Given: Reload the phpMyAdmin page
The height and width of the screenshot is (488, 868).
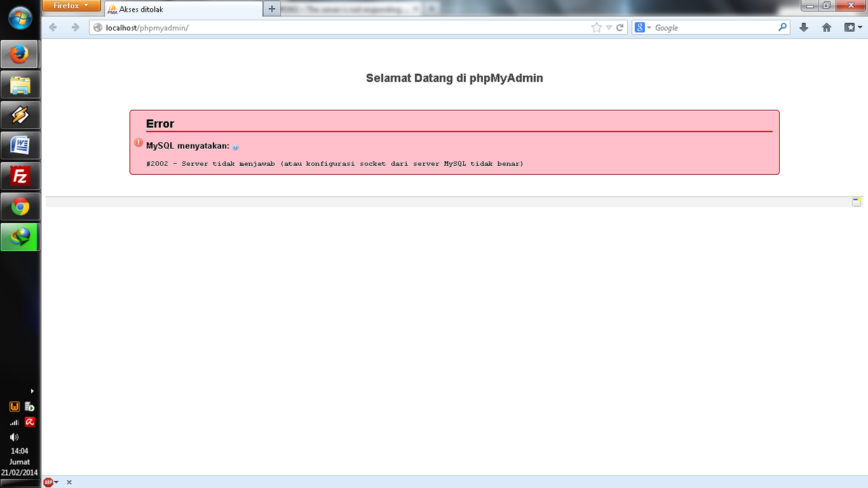Looking at the screenshot, I should (620, 28).
